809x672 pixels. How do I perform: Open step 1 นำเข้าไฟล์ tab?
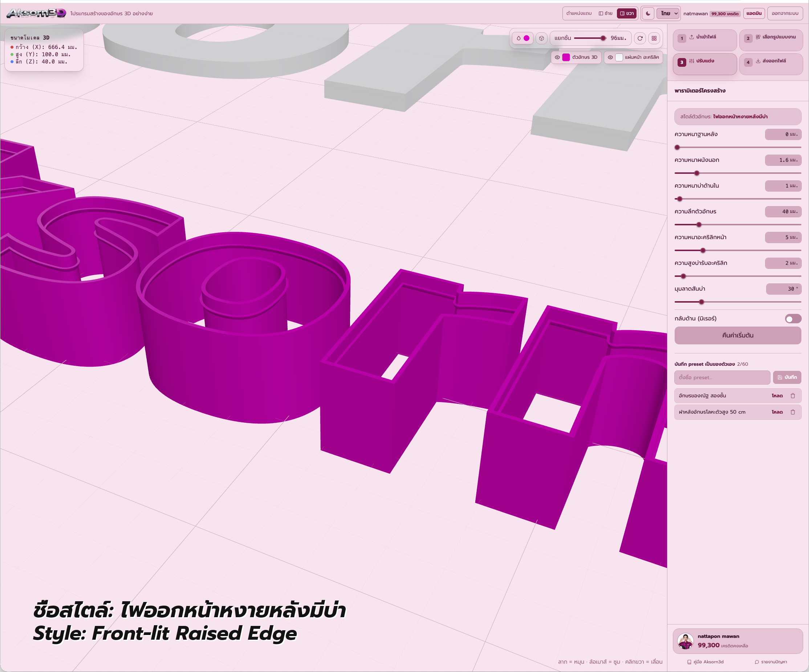pyautogui.click(x=704, y=40)
